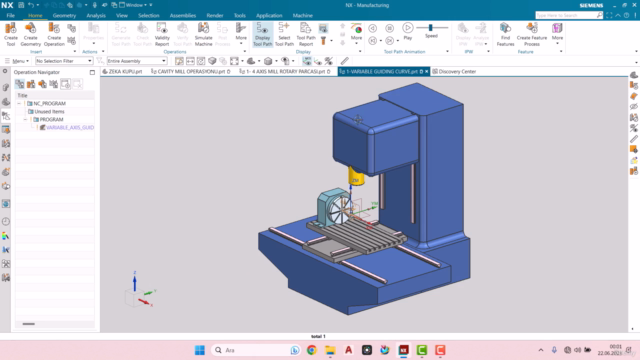Click Select Tool Path
The image size is (640, 360).
(x=284, y=34)
